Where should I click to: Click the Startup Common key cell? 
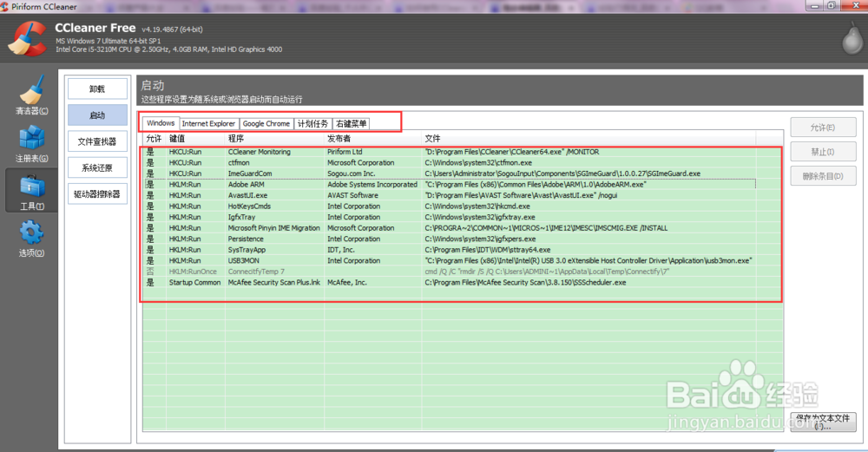click(x=194, y=282)
